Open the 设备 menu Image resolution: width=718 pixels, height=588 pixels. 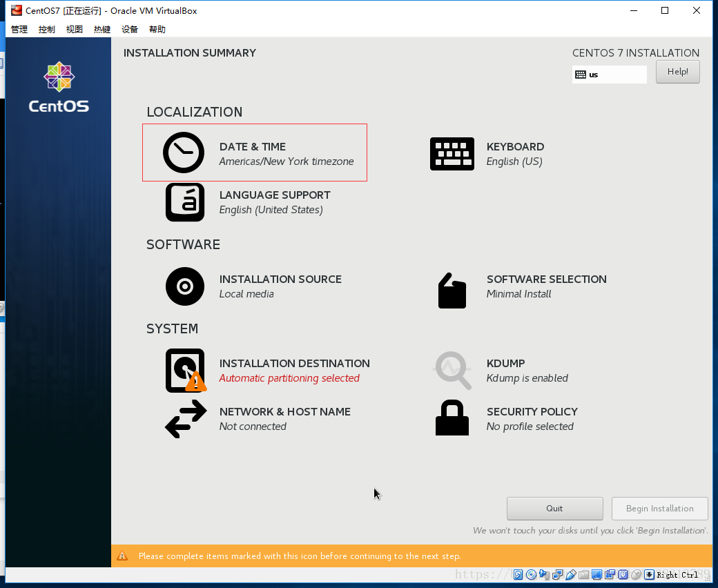pyautogui.click(x=130, y=29)
